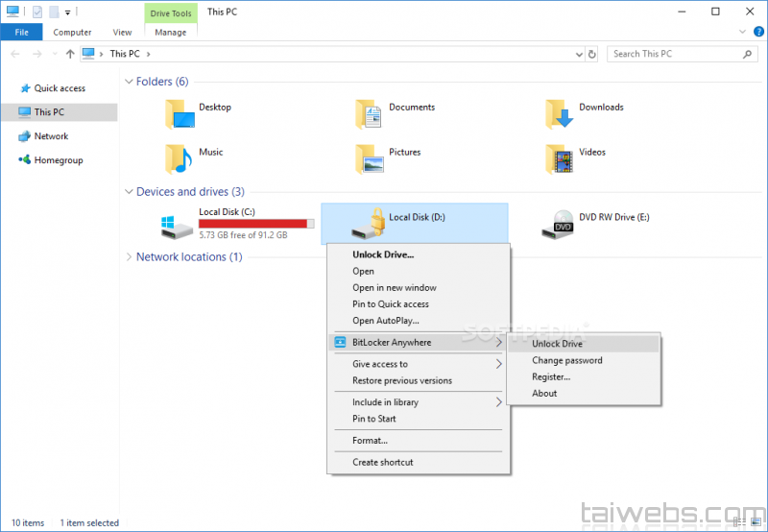Screen dimensions: 768x532
Task: Collapse the Devices and drives group
Action: click(x=130, y=192)
